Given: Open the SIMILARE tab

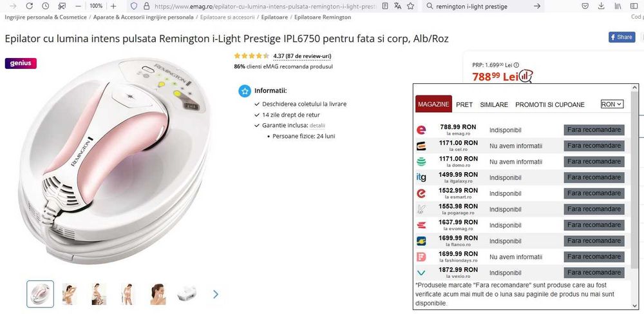Looking at the screenshot, I should click(x=494, y=104).
